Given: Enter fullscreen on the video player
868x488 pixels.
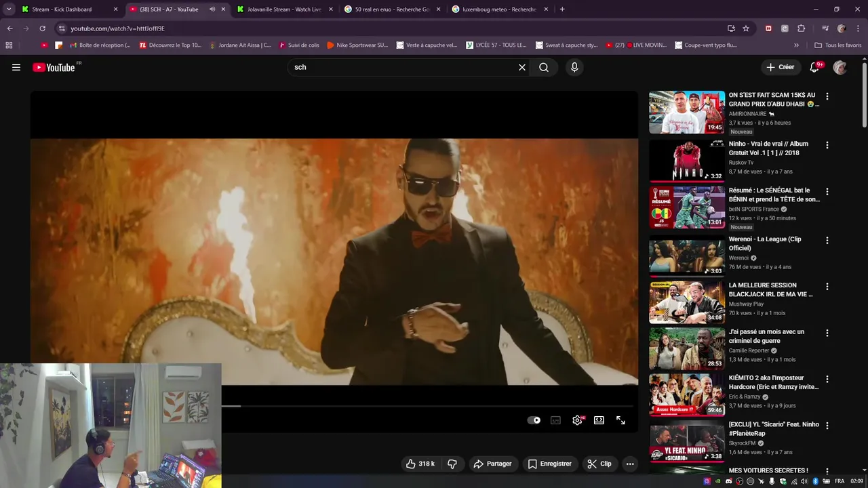Looking at the screenshot, I should 620,420.
